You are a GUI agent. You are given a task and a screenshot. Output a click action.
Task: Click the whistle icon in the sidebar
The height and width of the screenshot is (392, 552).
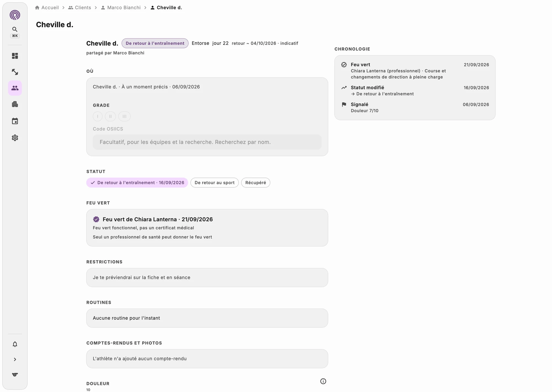coord(15,375)
